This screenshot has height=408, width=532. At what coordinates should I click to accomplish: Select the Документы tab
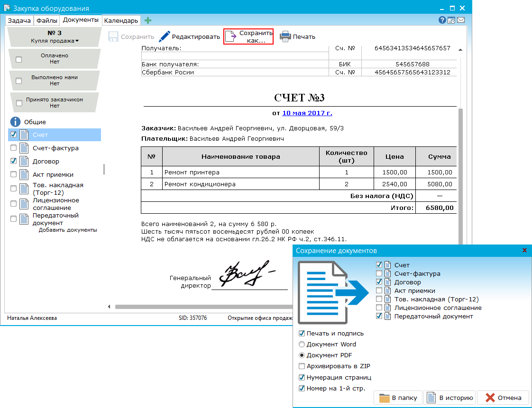tap(81, 20)
